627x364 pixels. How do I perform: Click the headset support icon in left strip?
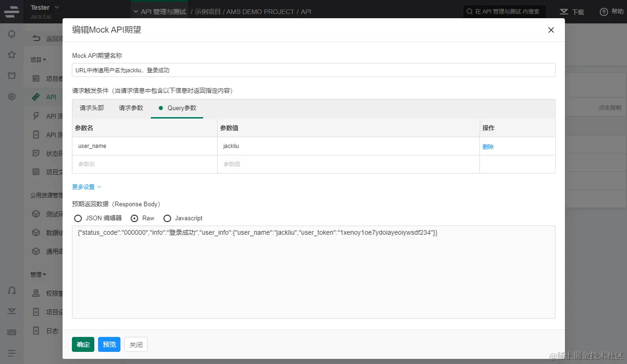[12, 290]
